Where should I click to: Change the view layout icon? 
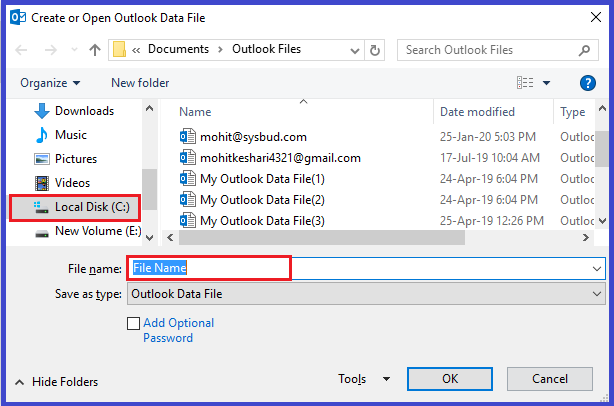coord(525,83)
